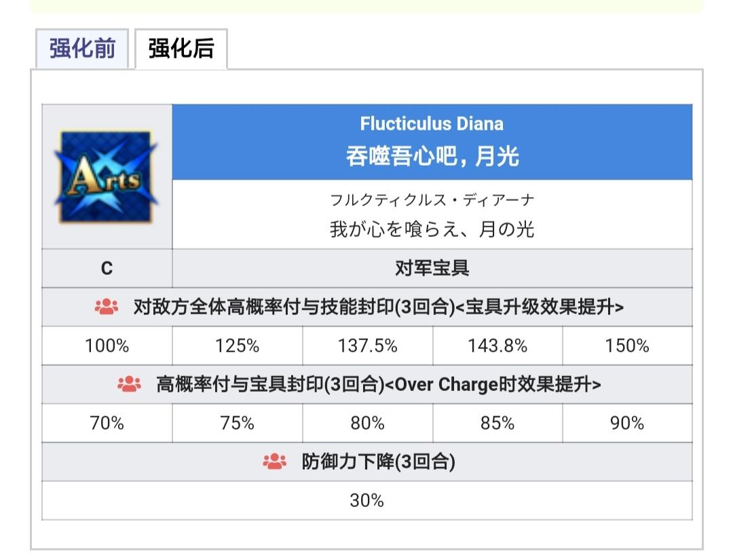Screen dimensions: 733x560
Task: Click the 30% defense down value
Action: point(367,501)
